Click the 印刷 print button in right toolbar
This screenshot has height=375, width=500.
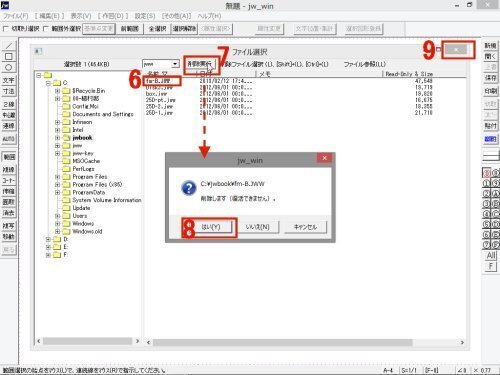coord(490,91)
